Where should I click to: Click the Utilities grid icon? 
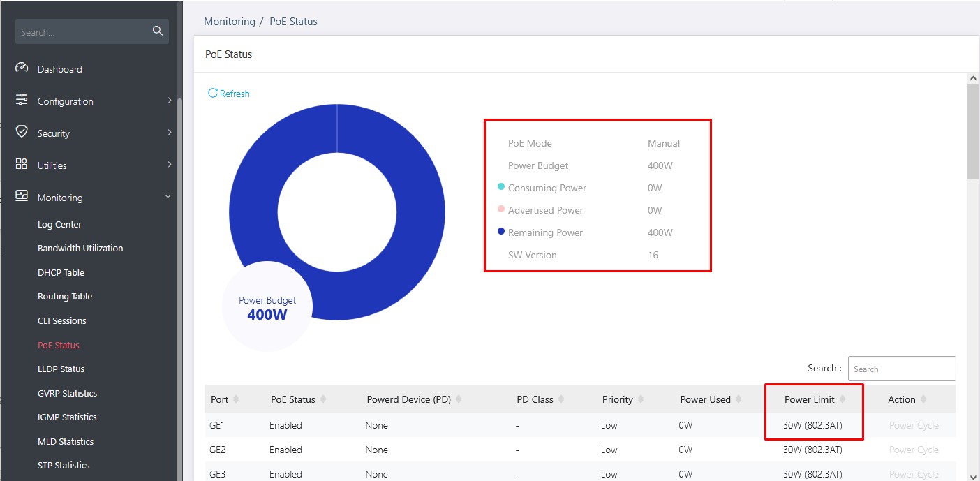click(x=22, y=165)
